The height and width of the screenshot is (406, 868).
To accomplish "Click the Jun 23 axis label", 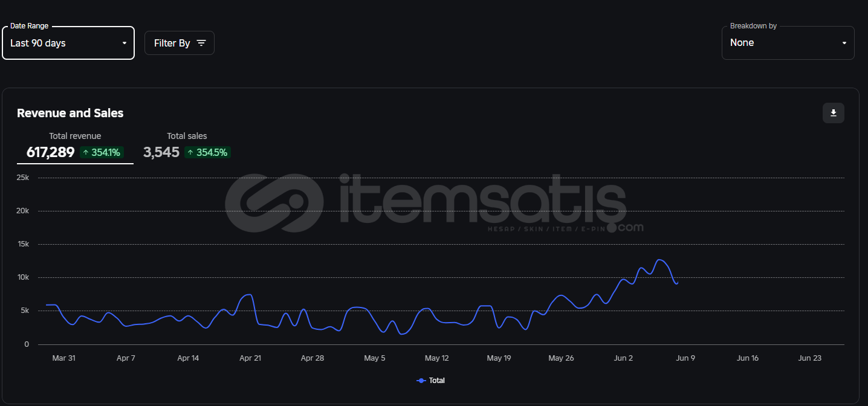I will [810, 358].
